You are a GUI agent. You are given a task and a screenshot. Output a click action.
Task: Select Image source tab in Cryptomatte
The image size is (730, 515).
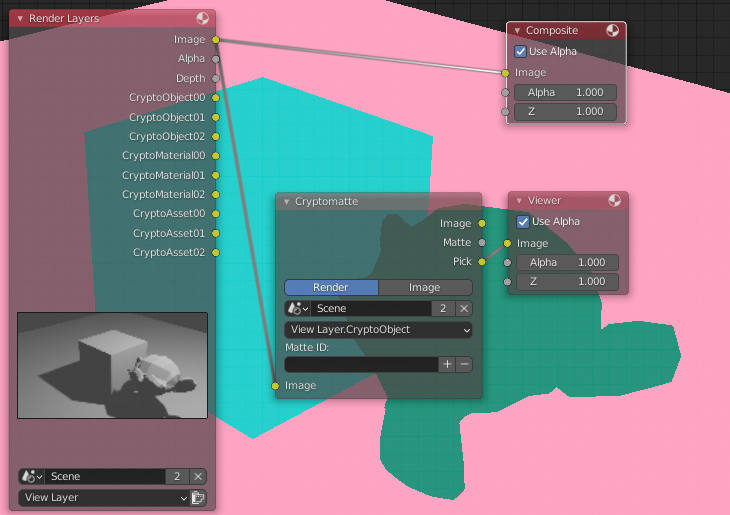(425, 287)
